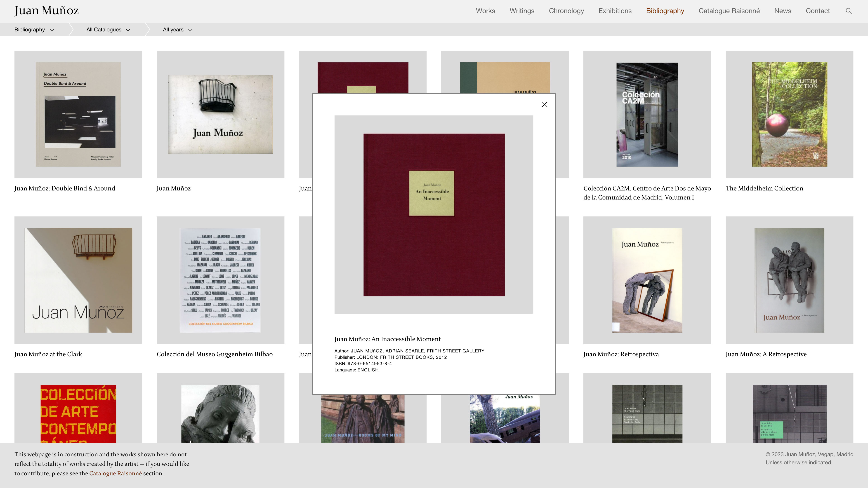868x488 pixels.
Task: Click Juan Muñoz: Retrospectiva title link
Action: pyautogui.click(x=621, y=354)
